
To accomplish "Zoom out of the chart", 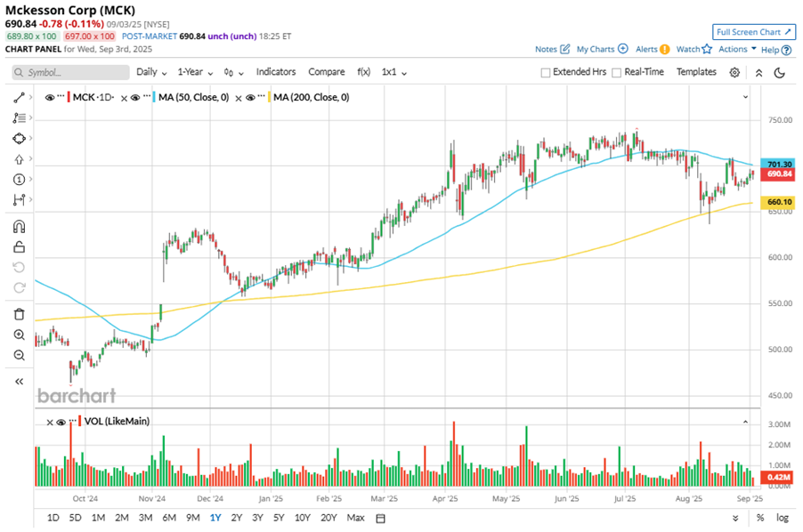I will click(19, 355).
